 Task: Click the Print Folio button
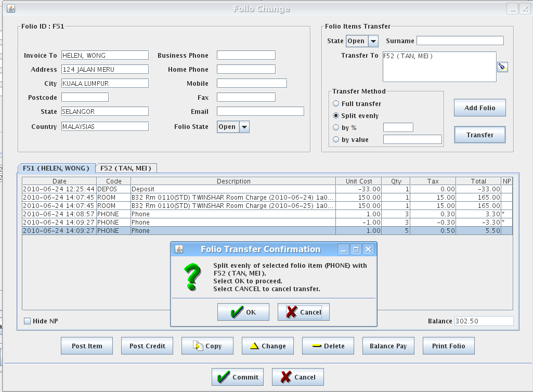[449, 346]
